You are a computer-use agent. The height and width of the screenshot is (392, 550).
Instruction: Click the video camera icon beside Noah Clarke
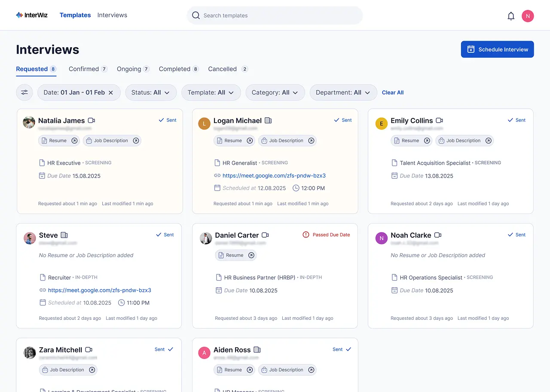point(438,235)
